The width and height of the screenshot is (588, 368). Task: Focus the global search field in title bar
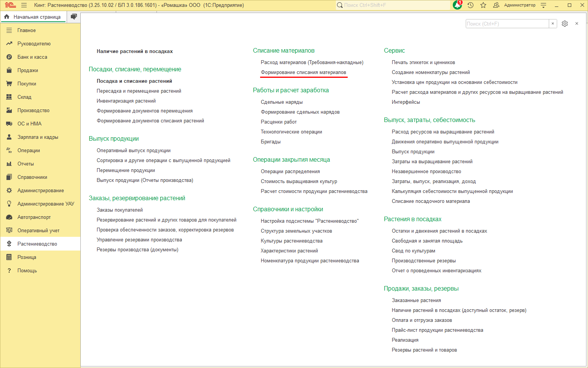[393, 5]
